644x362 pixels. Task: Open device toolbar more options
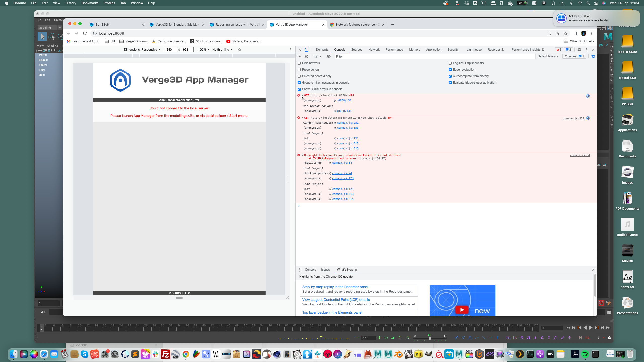[291, 50]
